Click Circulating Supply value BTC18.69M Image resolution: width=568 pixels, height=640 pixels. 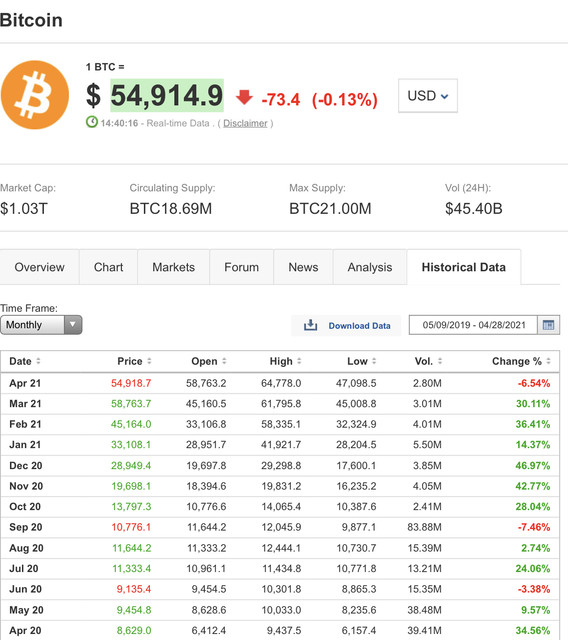[x=171, y=209]
